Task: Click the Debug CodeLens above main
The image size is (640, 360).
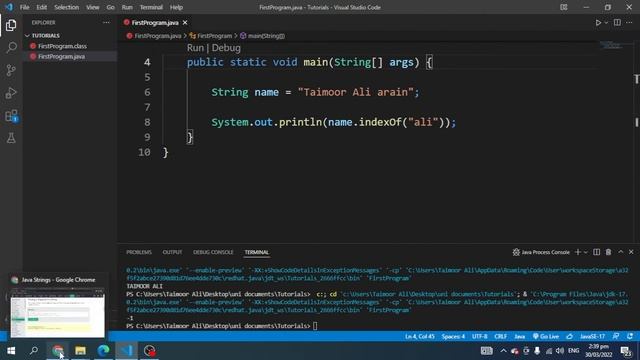Action: click(226, 48)
